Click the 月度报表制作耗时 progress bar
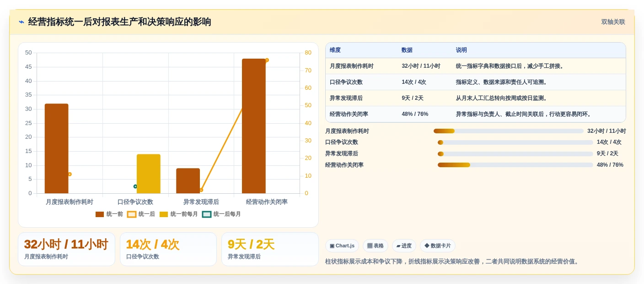644x284 pixels. point(509,131)
